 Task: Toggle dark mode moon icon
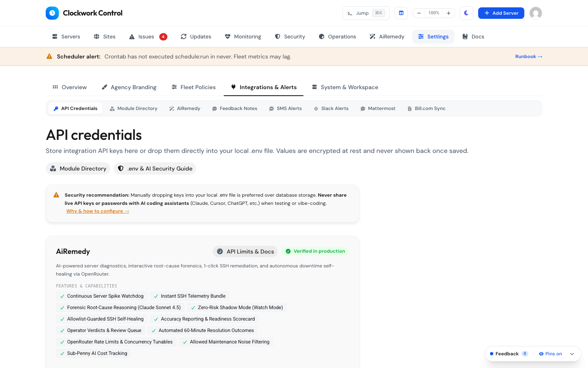tap(466, 13)
